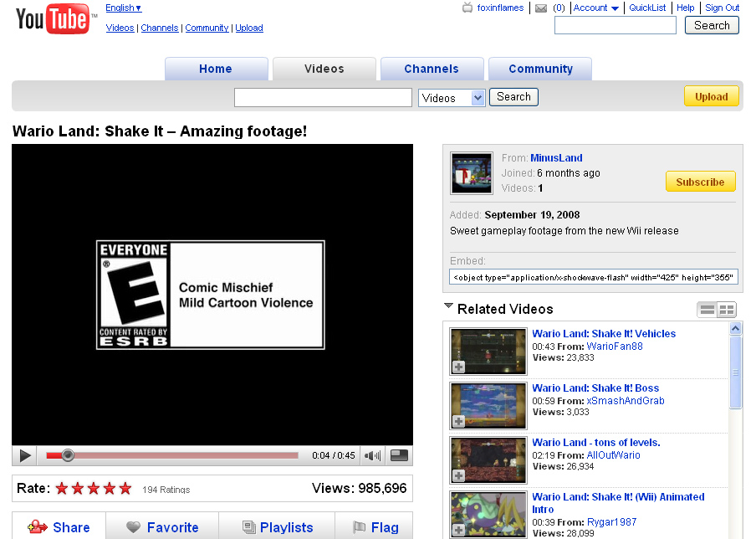Click the Sign Out link
Screen dimensions: 756x539
tap(722, 8)
